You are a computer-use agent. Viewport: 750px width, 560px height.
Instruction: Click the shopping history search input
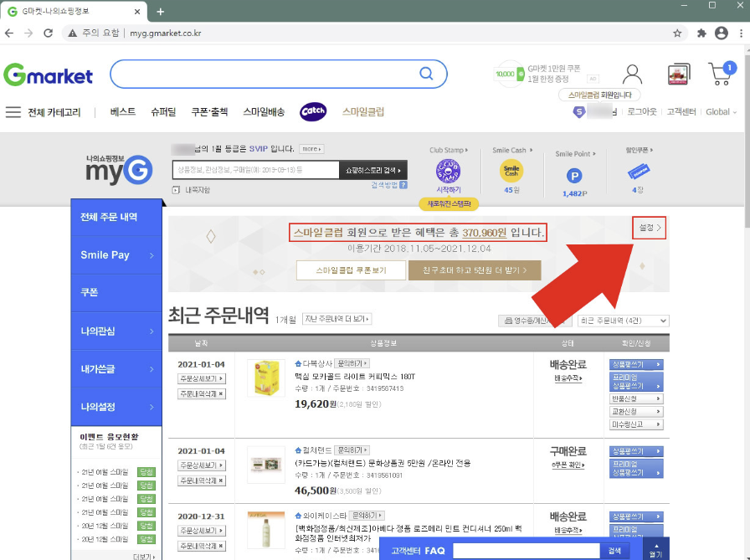point(256,170)
